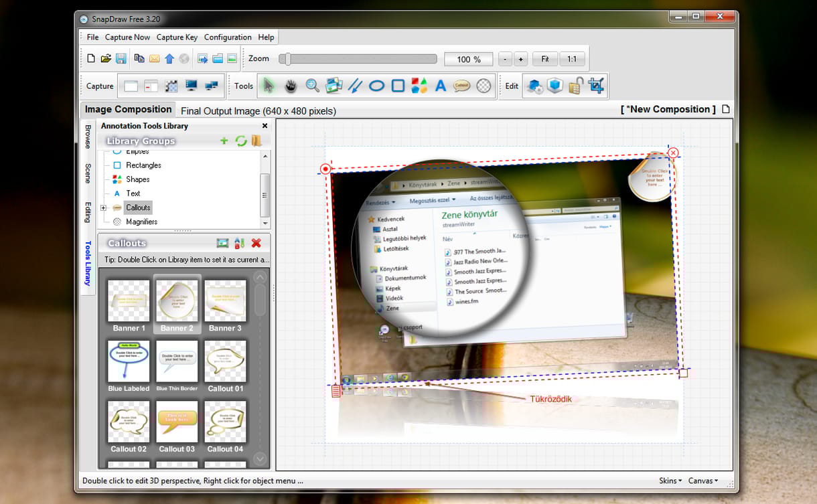Copy the image to clipboard
Image resolution: width=817 pixels, height=504 pixels.
[x=139, y=59]
